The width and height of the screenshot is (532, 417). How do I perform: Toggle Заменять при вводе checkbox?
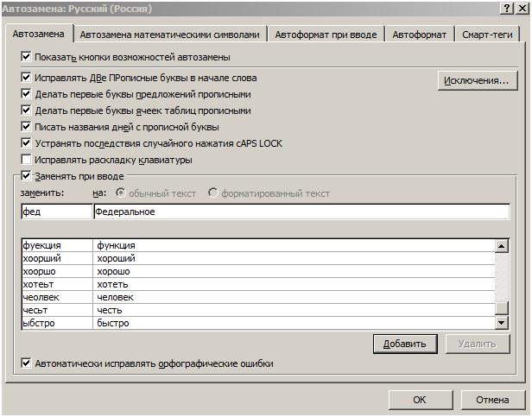click(26, 176)
